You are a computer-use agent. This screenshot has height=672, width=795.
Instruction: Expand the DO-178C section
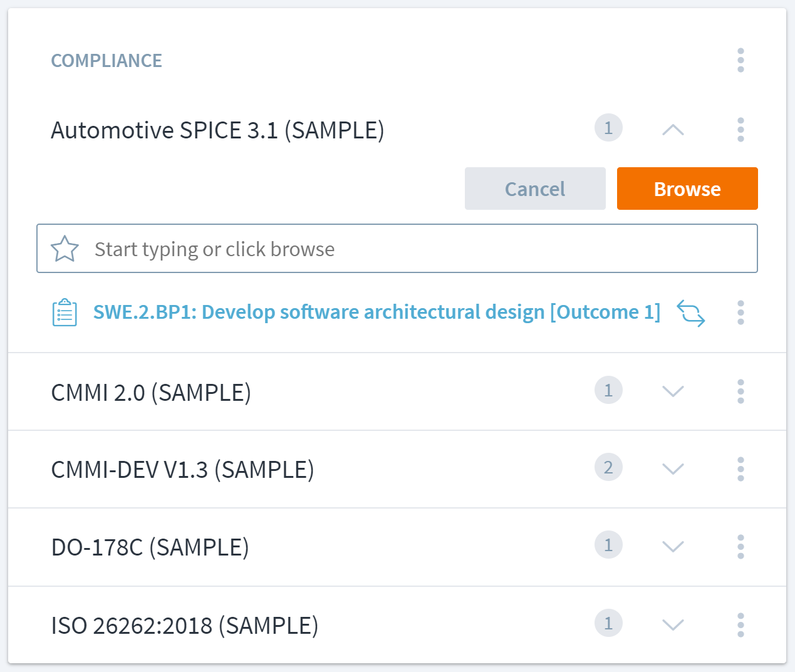[x=673, y=547]
